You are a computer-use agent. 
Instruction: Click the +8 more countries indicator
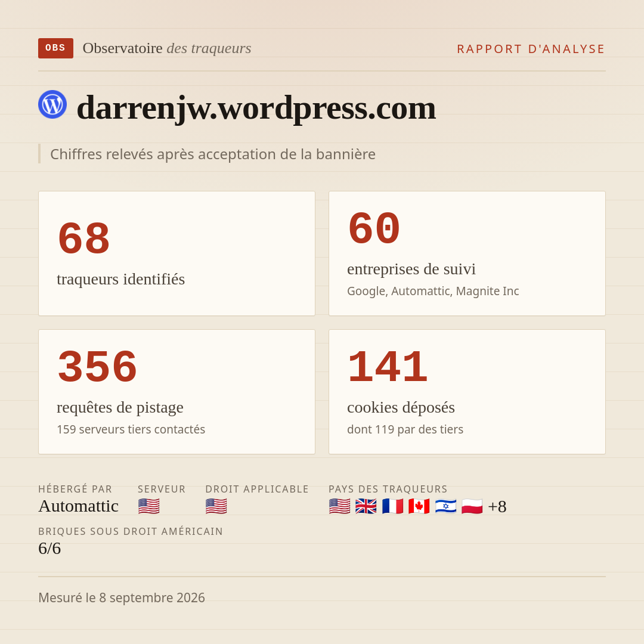tap(497, 506)
